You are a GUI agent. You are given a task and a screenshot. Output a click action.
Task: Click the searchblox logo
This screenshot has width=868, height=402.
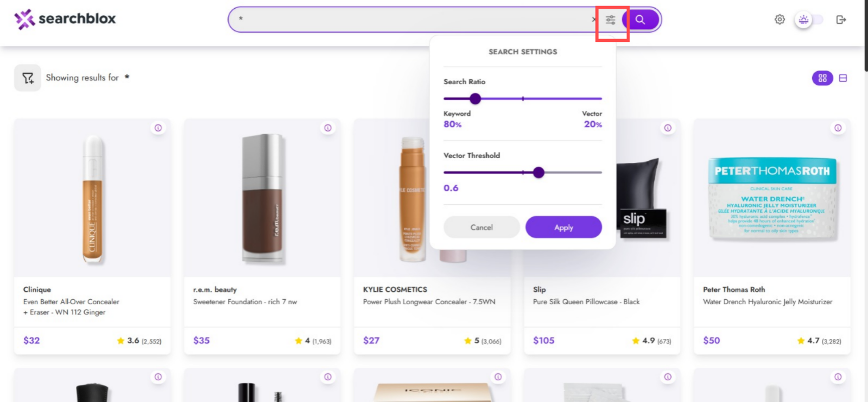click(65, 19)
